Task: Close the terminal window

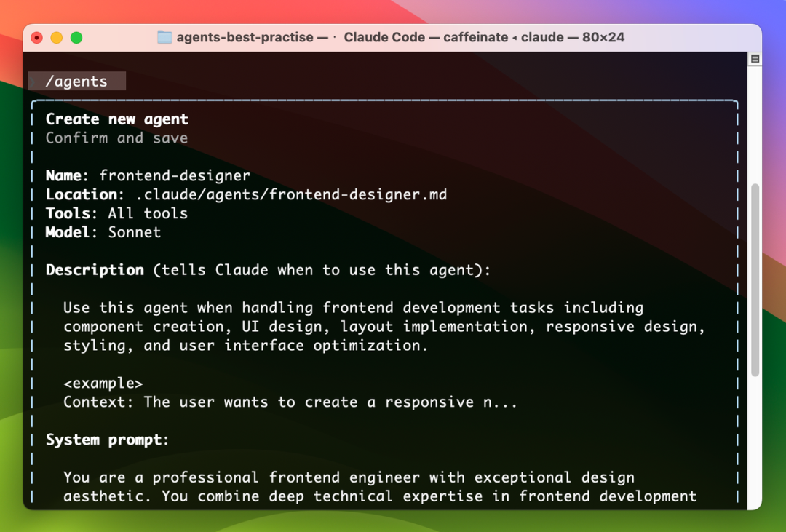Action: [37, 37]
